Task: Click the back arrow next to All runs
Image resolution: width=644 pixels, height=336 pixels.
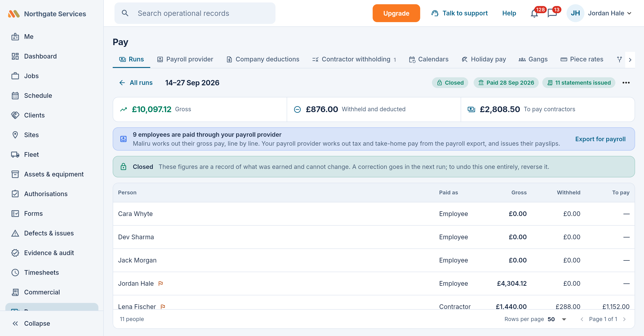Action: coord(122,83)
